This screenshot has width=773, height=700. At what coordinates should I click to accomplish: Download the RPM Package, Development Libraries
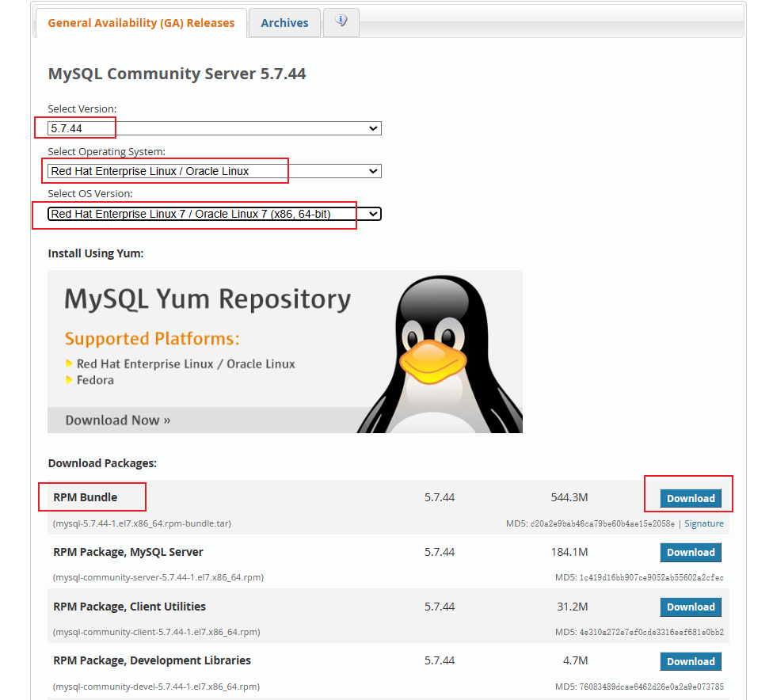(x=690, y=660)
